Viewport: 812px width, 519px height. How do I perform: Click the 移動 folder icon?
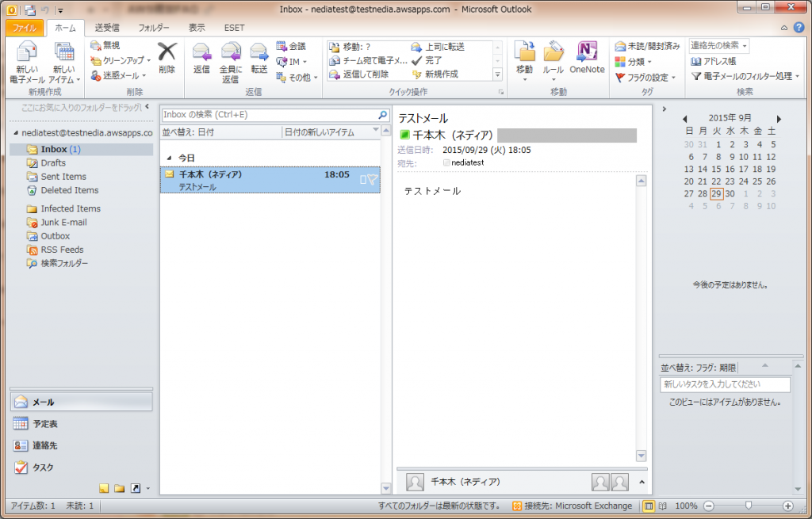(525, 52)
